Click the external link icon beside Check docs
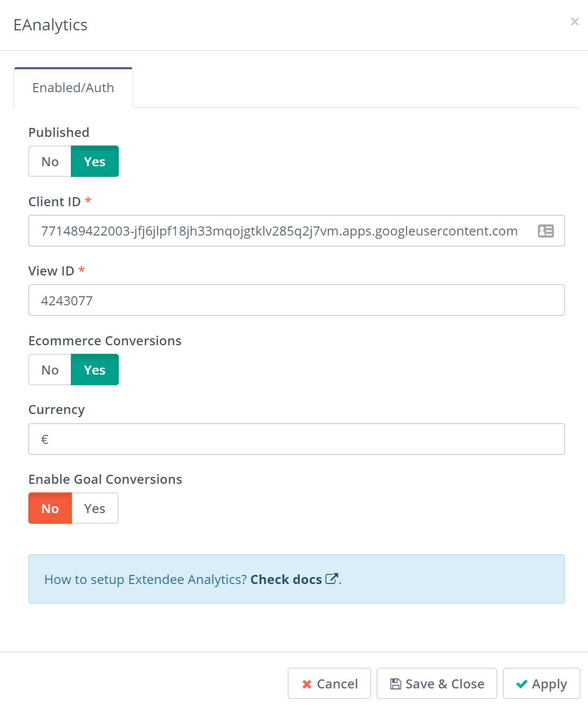Viewport: 588px width, 706px height. [332, 579]
